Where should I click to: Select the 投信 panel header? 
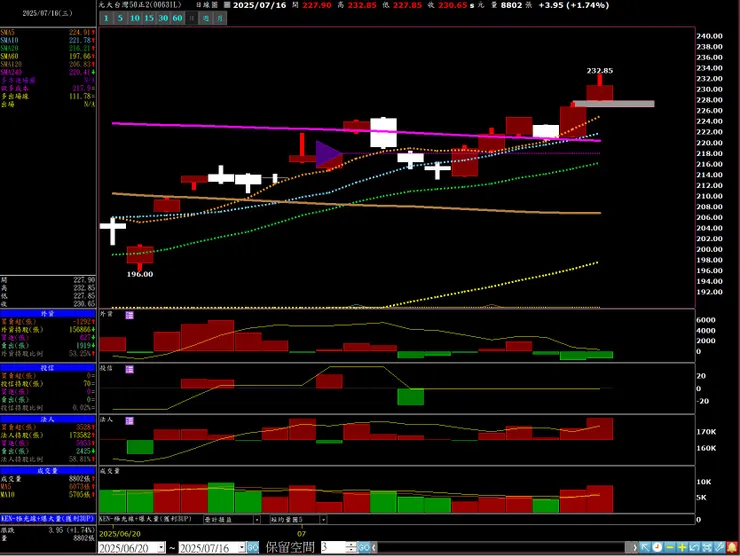48,368
